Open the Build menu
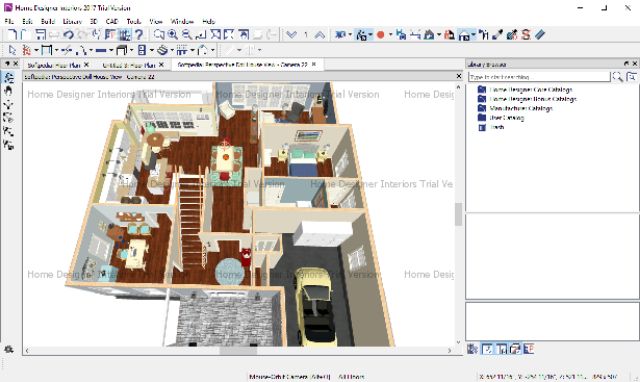 [47, 21]
